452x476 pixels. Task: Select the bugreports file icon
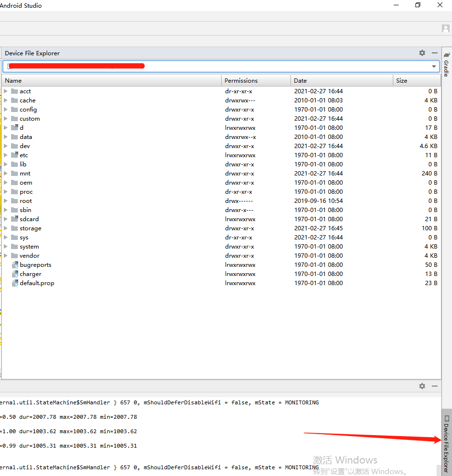14,265
